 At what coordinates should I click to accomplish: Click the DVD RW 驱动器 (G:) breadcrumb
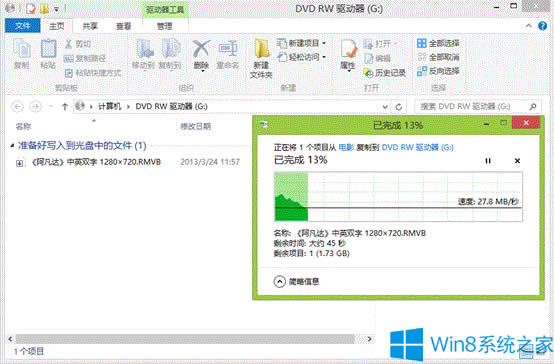pyautogui.click(x=171, y=106)
